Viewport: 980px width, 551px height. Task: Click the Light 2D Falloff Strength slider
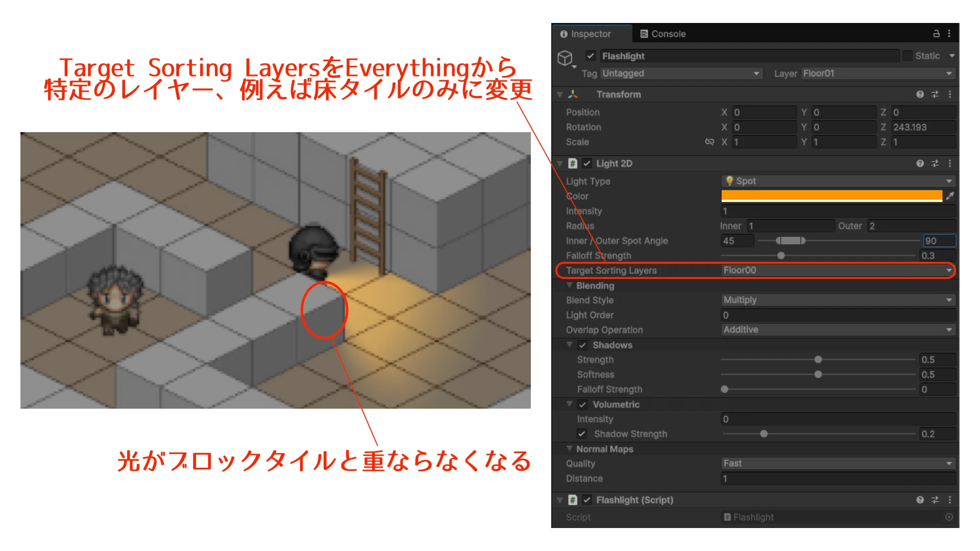pos(818,256)
